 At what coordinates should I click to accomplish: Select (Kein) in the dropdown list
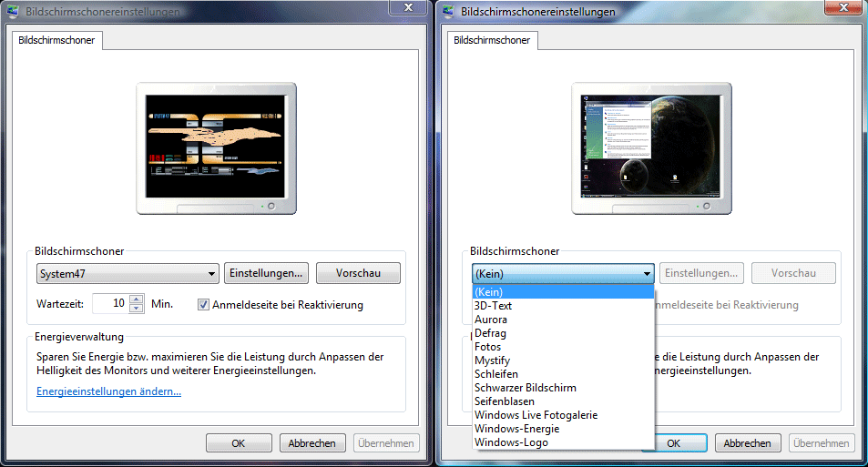tap(563, 291)
